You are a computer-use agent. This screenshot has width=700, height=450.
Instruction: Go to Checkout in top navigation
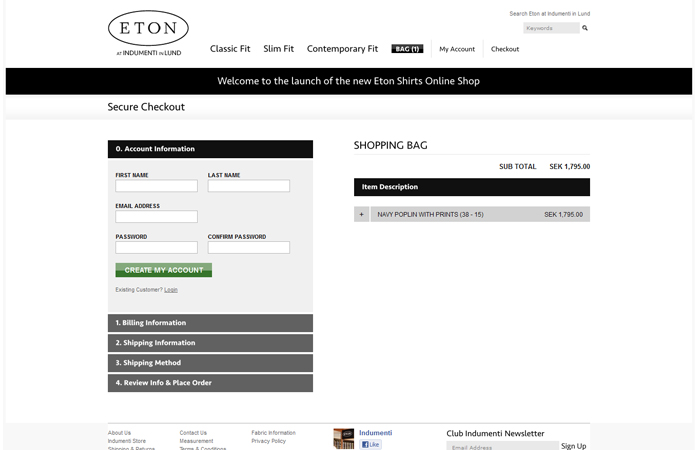point(505,49)
